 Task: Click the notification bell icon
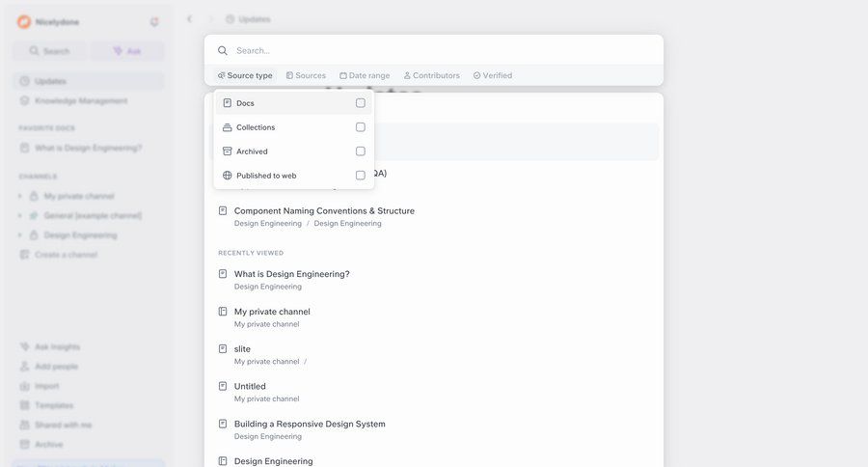tap(154, 21)
